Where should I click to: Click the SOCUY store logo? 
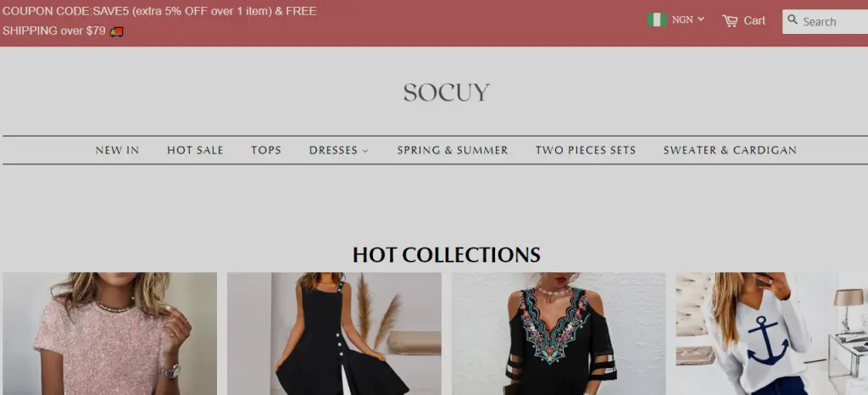pyautogui.click(x=446, y=92)
